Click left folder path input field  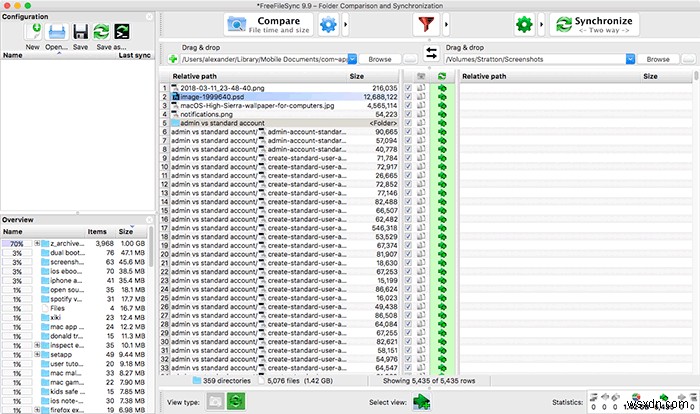pos(264,59)
